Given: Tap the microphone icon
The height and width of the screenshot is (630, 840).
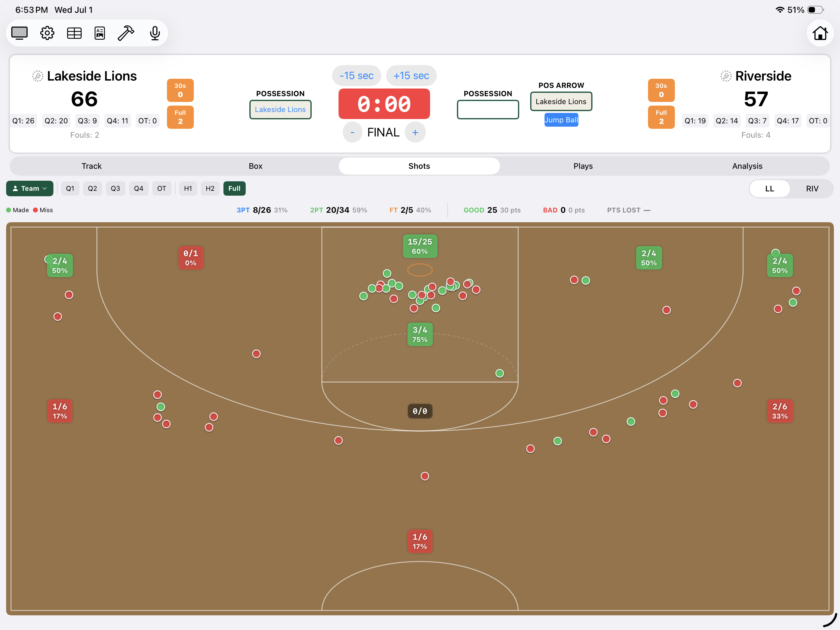Looking at the screenshot, I should click(154, 33).
